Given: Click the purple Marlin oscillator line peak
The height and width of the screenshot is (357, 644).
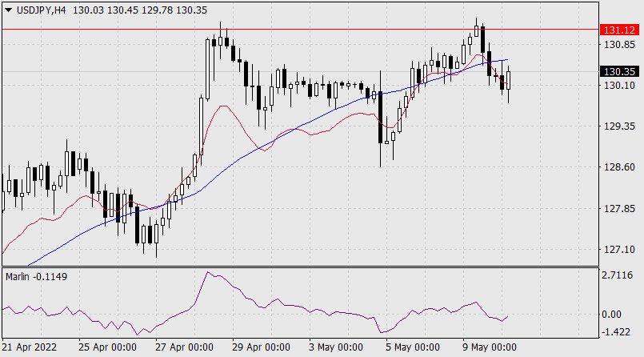Looking at the screenshot, I should click(207, 273).
